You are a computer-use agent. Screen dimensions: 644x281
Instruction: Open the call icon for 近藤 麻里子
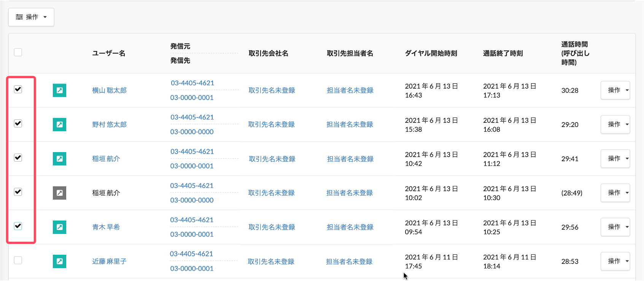59,261
